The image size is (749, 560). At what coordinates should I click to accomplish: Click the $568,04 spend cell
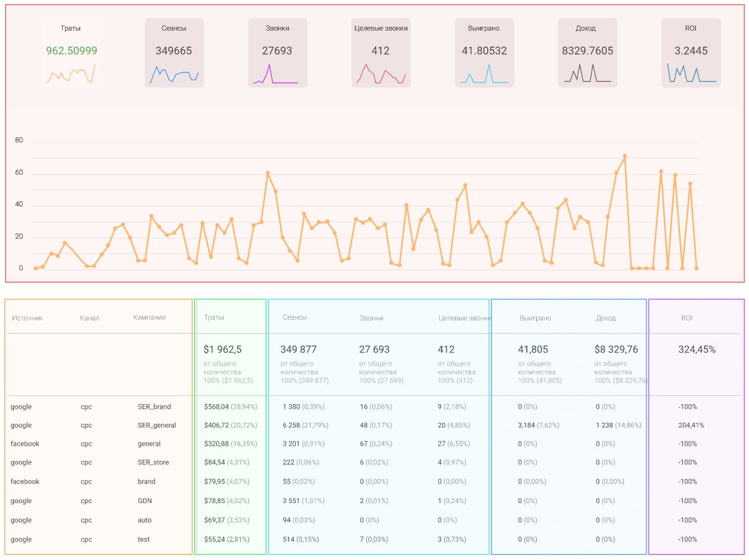[x=216, y=407]
